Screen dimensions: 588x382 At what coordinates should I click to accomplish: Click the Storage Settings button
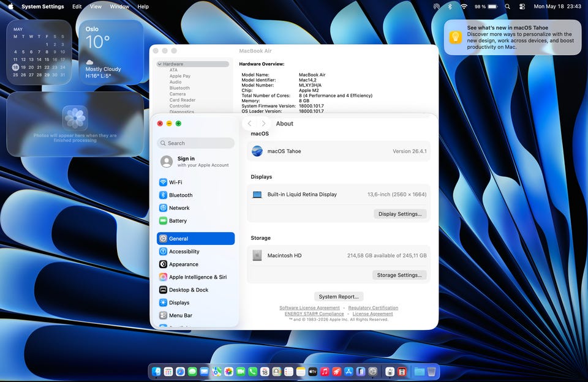coord(399,275)
